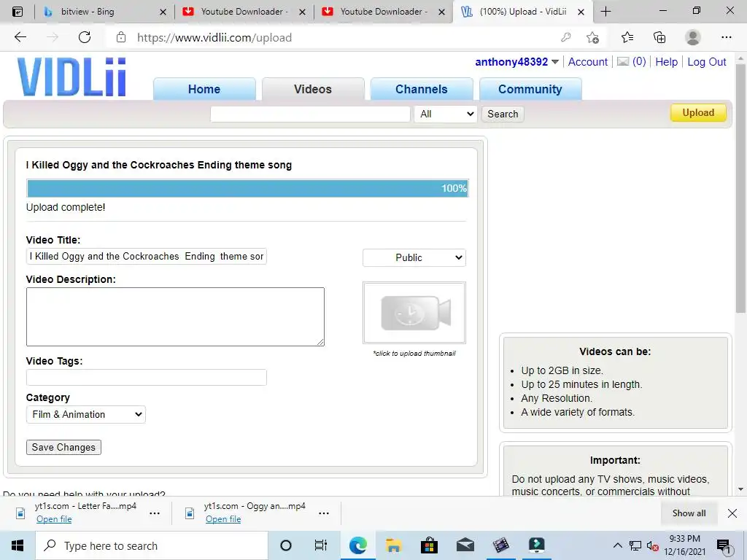Click the Video Title input field

tap(146, 256)
